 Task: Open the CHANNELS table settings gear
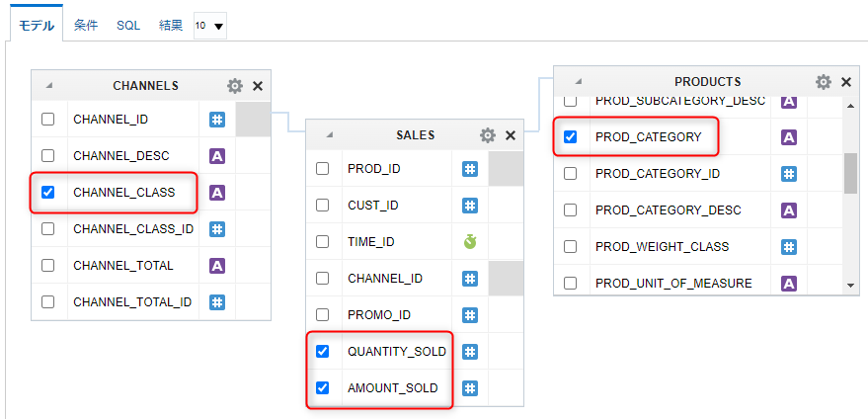(235, 86)
